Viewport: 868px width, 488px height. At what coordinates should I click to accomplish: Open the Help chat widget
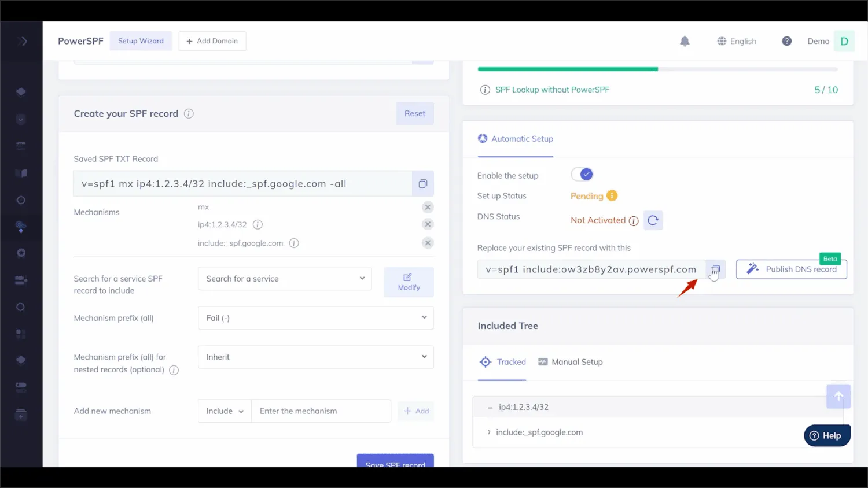pos(826,435)
